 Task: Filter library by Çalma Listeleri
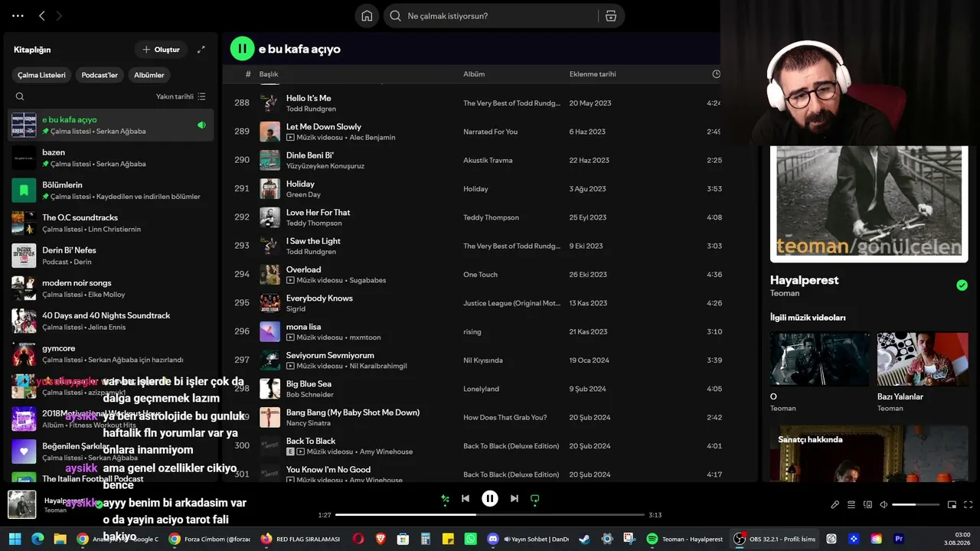[42, 75]
